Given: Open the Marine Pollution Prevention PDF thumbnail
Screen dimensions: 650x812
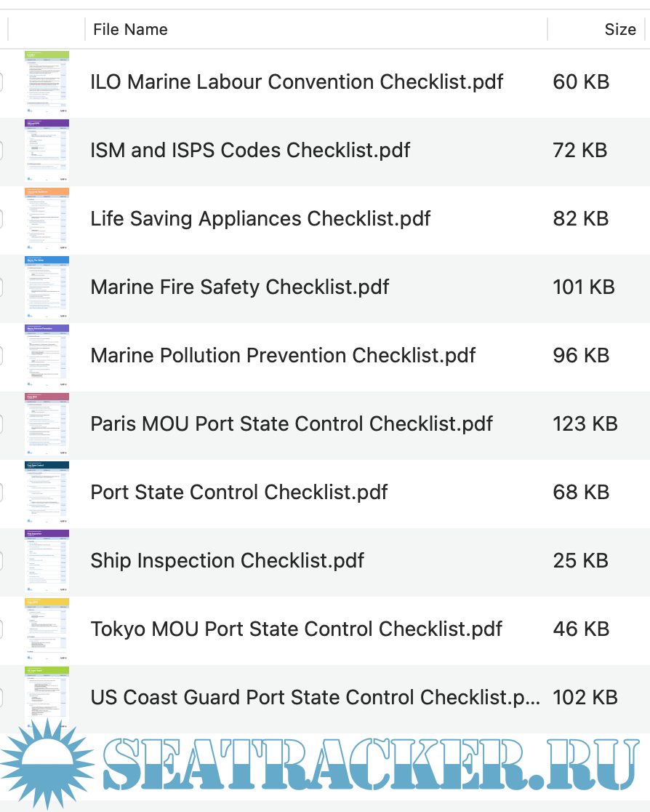Looking at the screenshot, I should 47,356.
